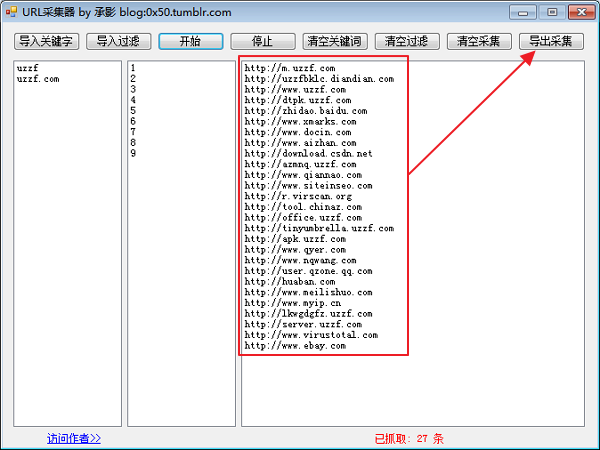Clear keywords via 清空关键词

[335, 41]
